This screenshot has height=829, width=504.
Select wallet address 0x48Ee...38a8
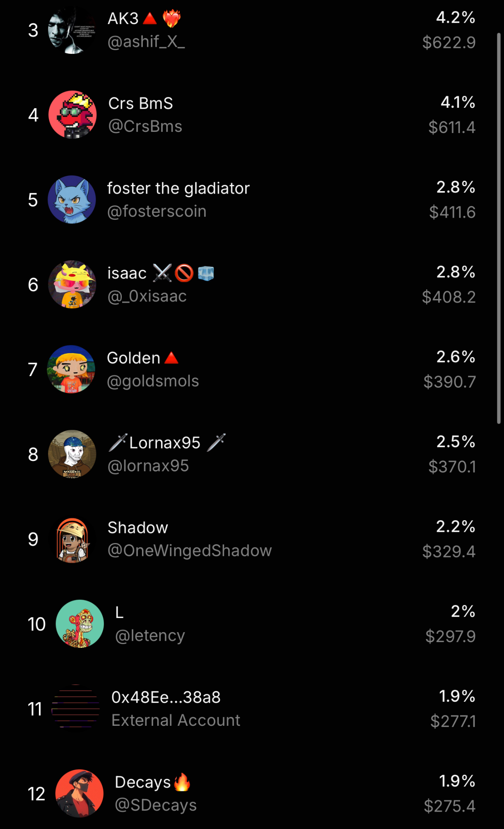pos(166,698)
